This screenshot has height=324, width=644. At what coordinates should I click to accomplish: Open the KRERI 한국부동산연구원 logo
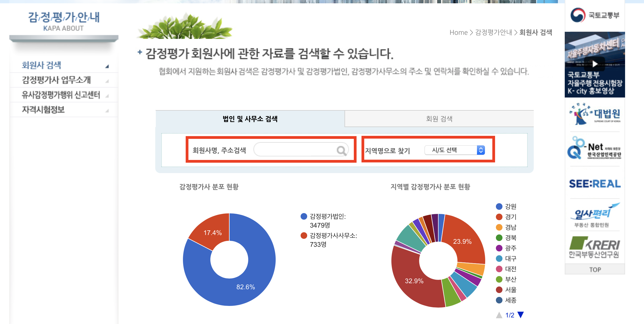(x=595, y=248)
